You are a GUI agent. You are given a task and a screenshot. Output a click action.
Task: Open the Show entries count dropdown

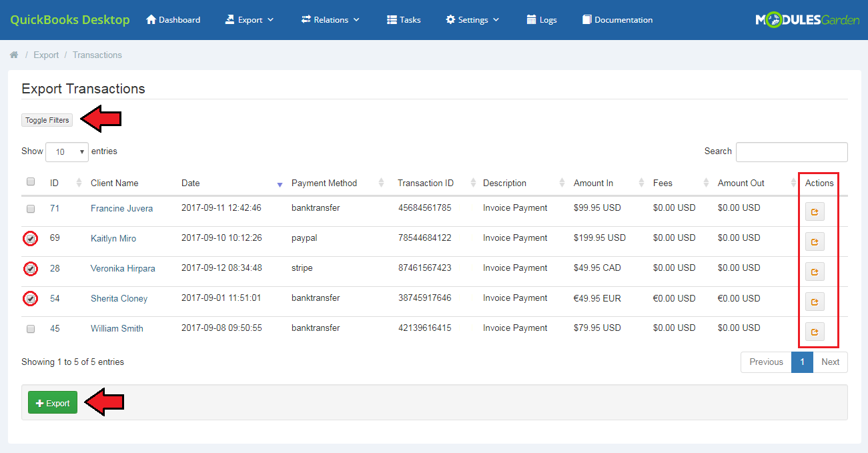tap(67, 152)
